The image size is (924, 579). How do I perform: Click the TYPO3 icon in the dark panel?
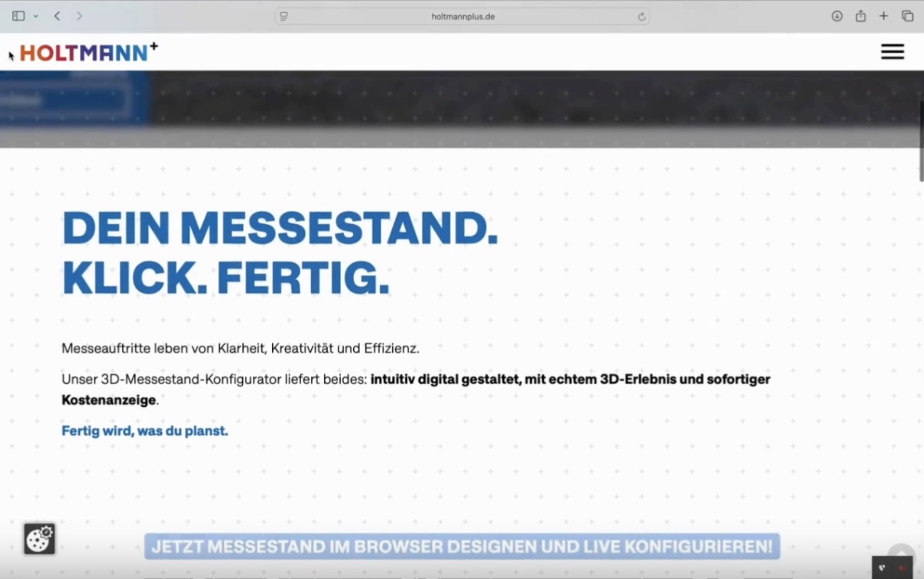pyautogui.click(x=882, y=568)
